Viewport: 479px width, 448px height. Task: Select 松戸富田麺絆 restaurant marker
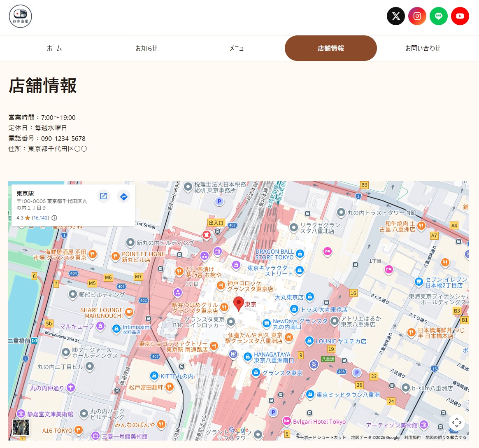click(169, 387)
